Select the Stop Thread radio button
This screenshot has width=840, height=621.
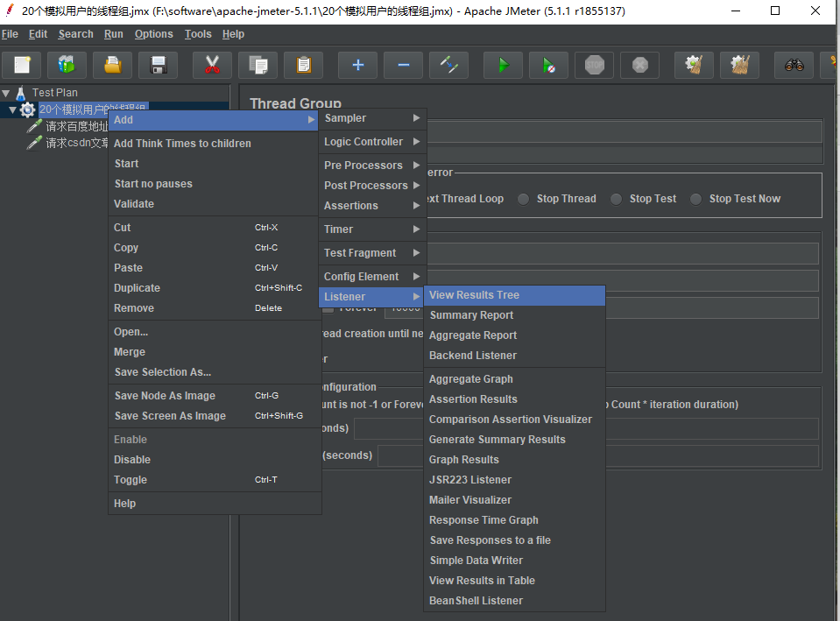[x=524, y=199]
